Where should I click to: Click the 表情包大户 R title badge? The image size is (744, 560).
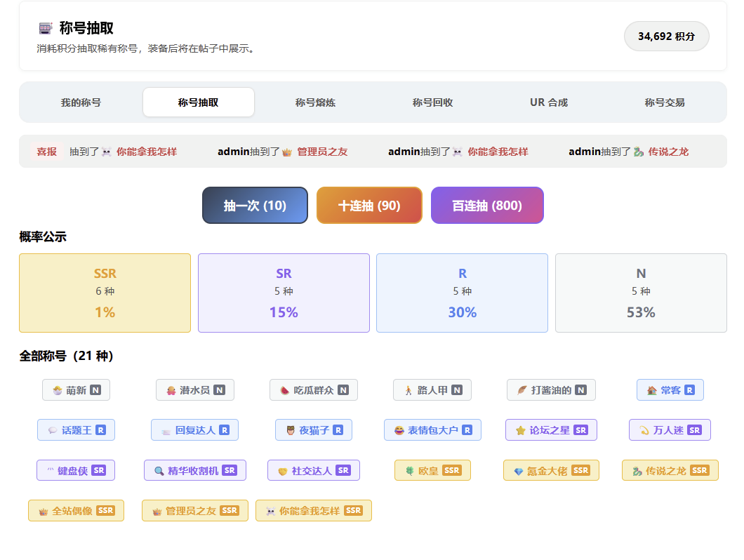(x=433, y=430)
